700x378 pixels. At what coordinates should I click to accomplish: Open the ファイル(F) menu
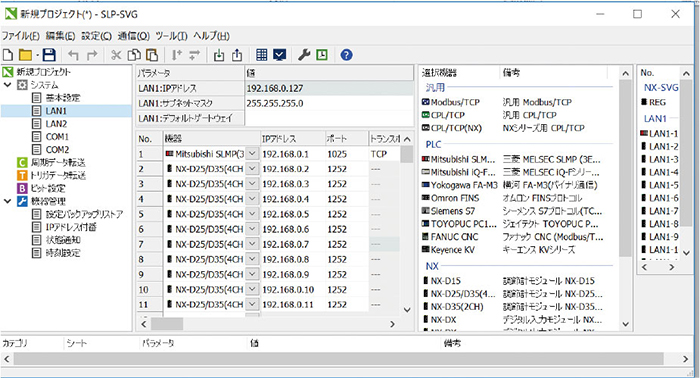(x=21, y=36)
